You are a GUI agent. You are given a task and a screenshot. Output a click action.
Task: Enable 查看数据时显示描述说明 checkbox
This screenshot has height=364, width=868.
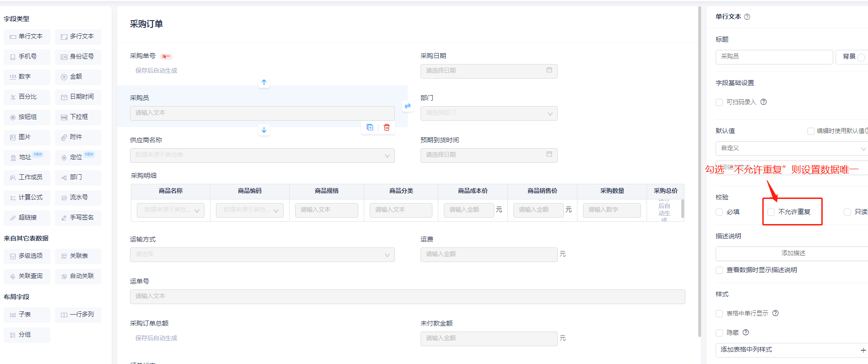pos(719,270)
